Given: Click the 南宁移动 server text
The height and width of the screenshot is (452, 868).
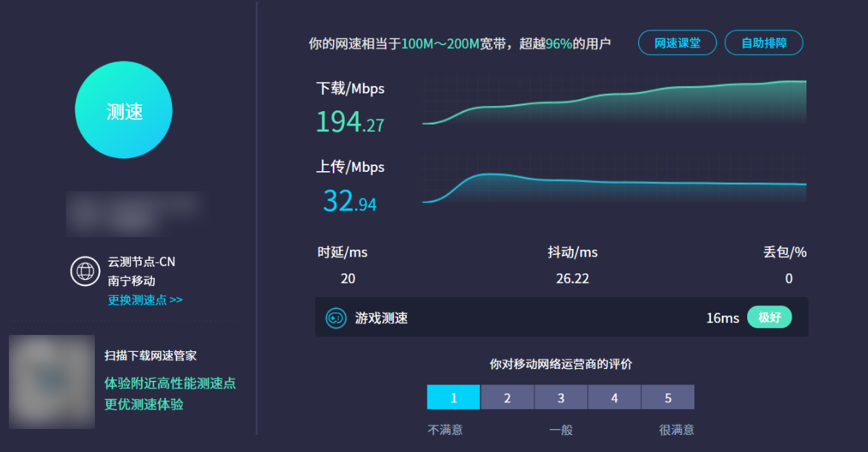Looking at the screenshot, I should (131, 281).
